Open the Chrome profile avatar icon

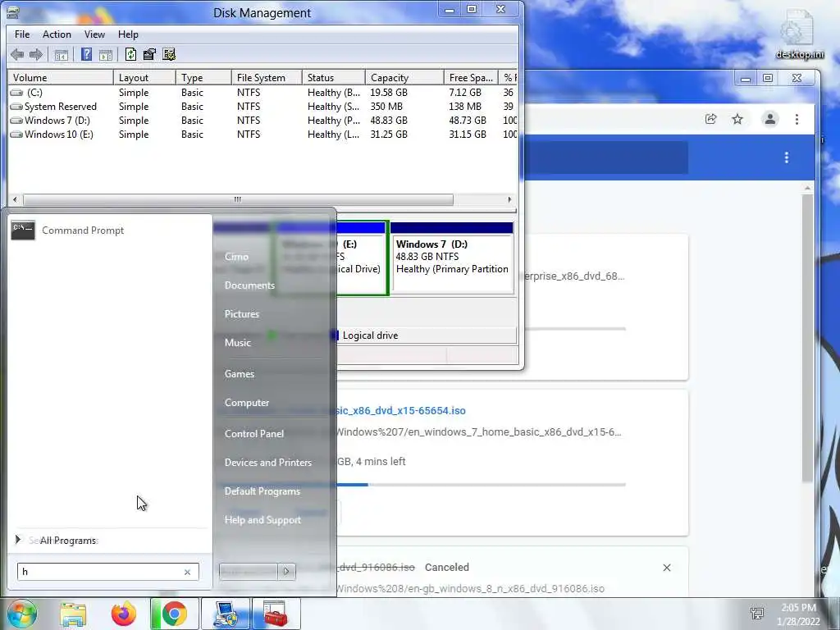tap(769, 119)
